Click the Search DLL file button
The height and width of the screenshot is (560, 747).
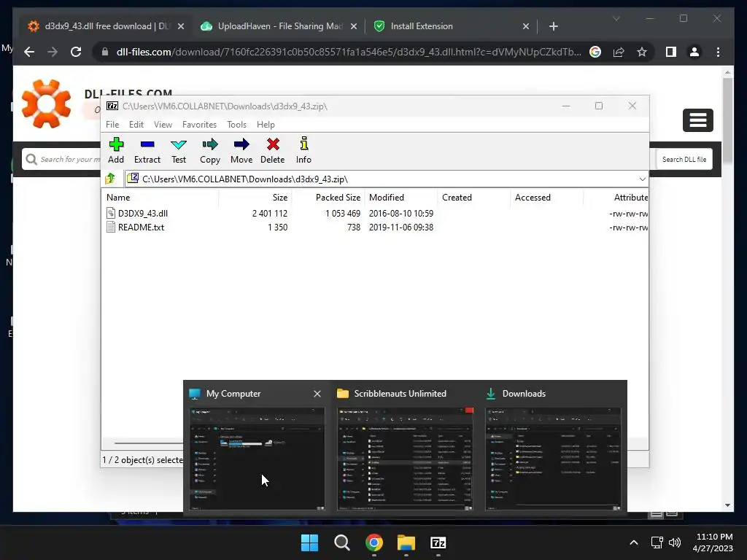pyautogui.click(x=684, y=160)
